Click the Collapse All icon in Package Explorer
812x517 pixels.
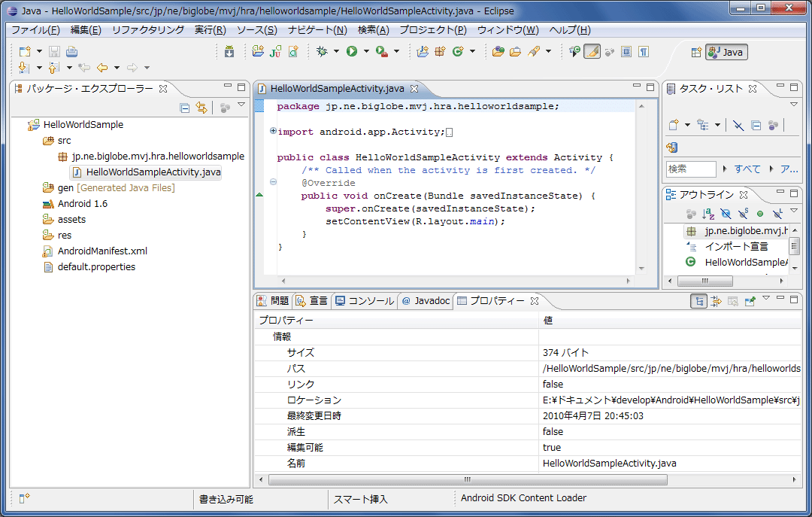coord(184,108)
